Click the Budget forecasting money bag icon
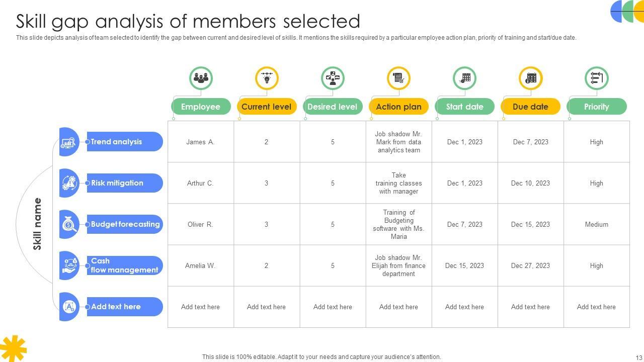Image resolution: width=644 pixels, height=362 pixels. point(68,224)
